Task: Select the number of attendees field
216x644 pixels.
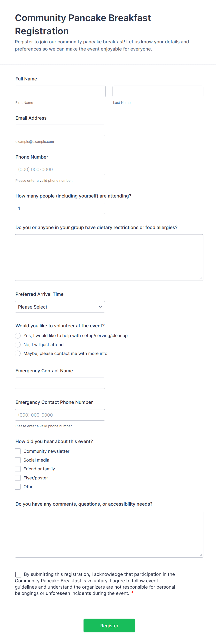Action: [60, 208]
